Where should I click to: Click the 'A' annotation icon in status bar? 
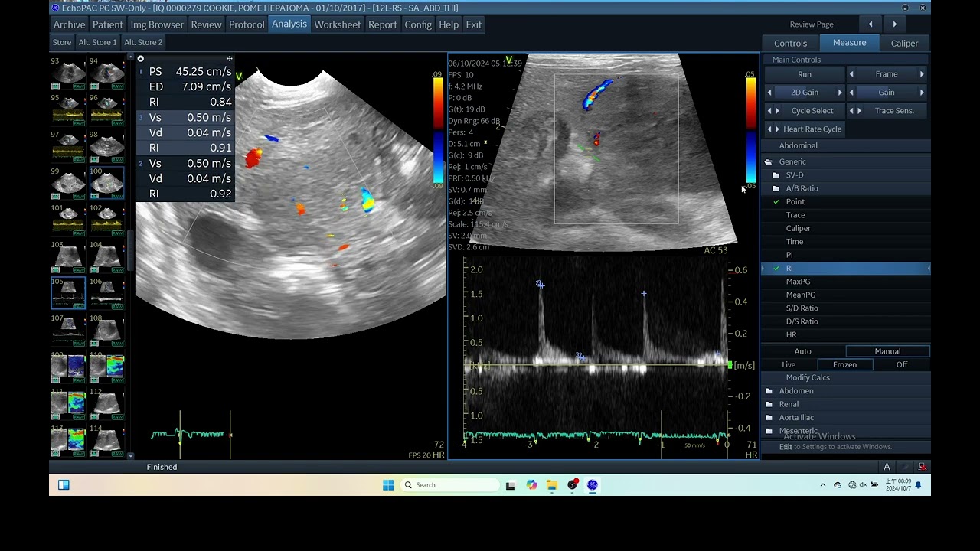(x=887, y=467)
